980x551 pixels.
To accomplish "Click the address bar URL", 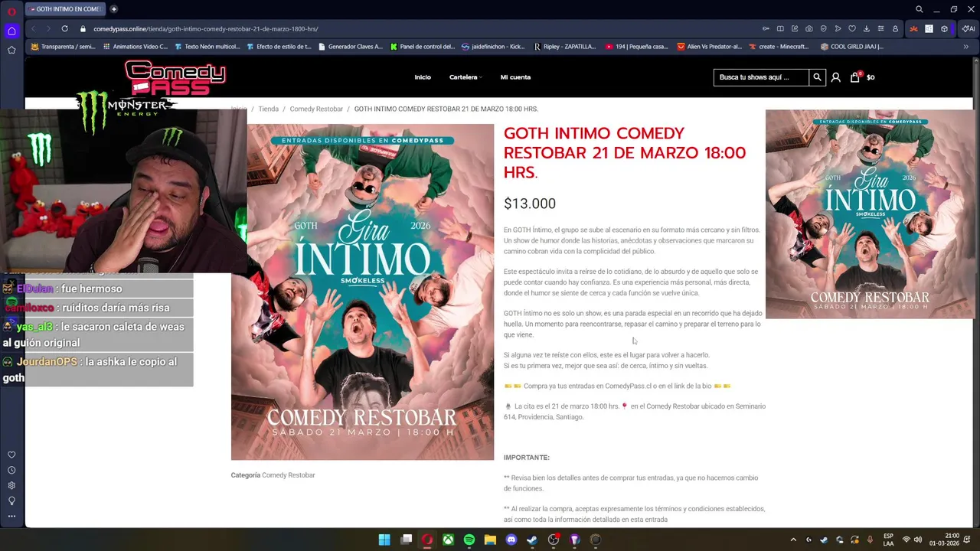I will pos(206,29).
